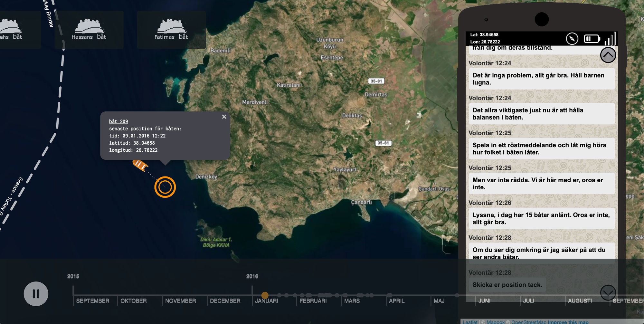Jump to FEBRUARI on the timeline
Image resolution: width=644 pixels, height=324 pixels.
pyautogui.click(x=313, y=301)
